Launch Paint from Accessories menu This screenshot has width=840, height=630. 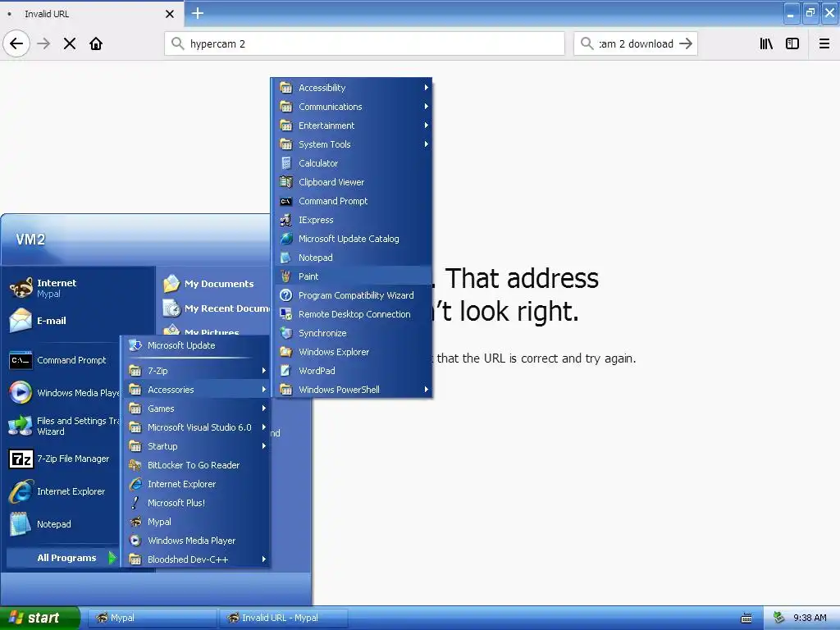[x=352, y=276]
